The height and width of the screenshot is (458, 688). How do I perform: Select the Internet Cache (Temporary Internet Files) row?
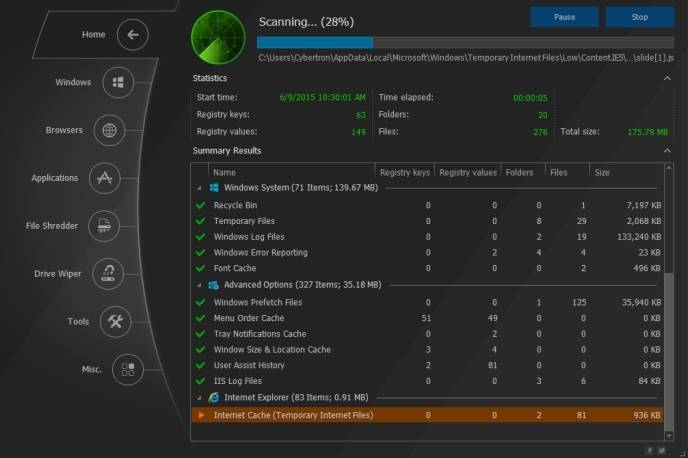(428, 415)
